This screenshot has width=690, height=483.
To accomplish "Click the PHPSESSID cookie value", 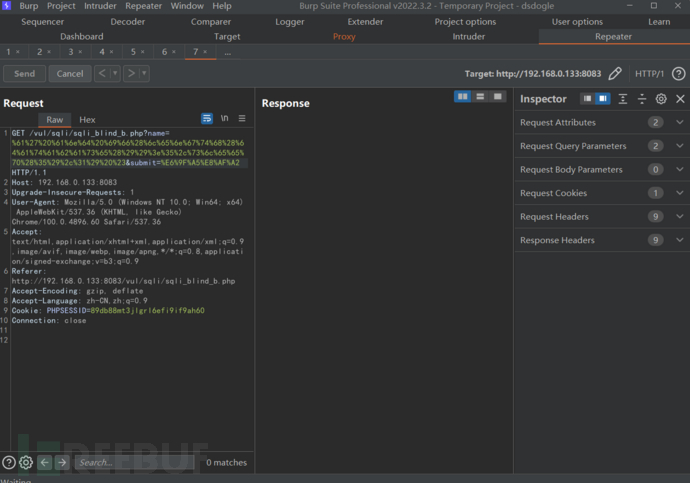I will pyautogui.click(x=147, y=311).
